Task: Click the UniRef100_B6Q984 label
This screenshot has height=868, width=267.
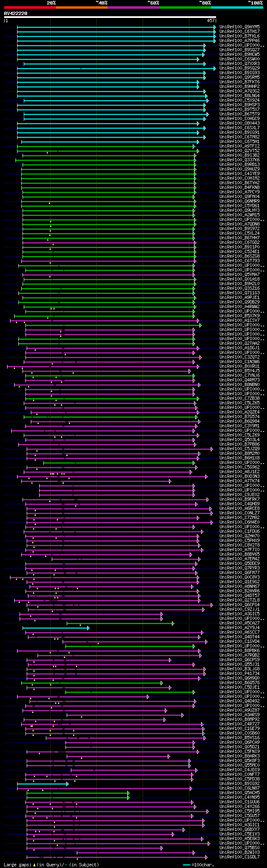Action: 239,421
